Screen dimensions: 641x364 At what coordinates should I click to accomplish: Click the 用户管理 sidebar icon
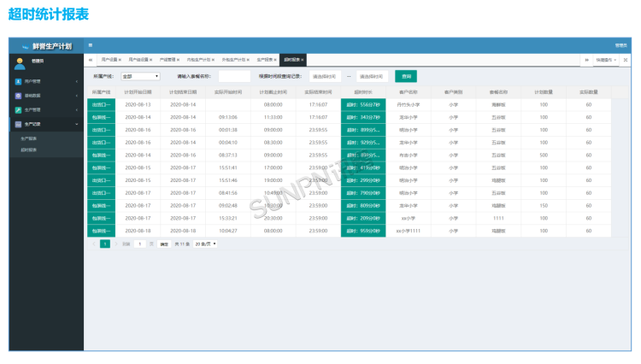[19, 81]
